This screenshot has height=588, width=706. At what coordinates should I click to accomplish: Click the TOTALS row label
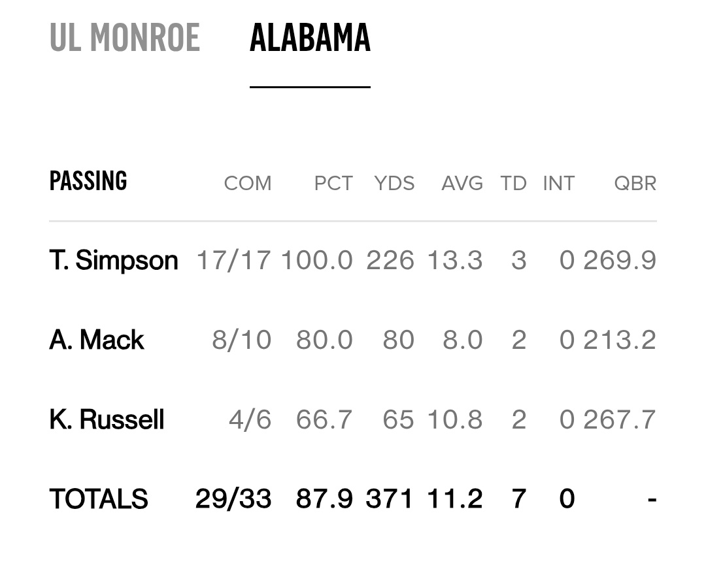coord(99,499)
